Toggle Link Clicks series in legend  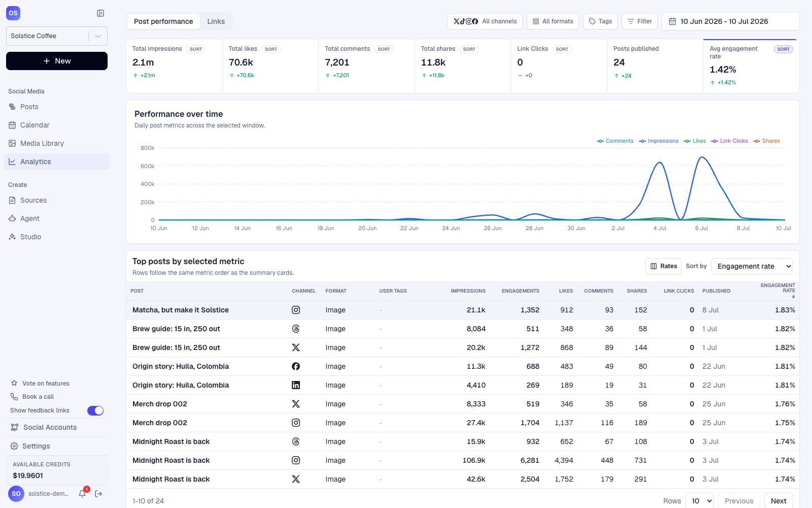(x=729, y=141)
